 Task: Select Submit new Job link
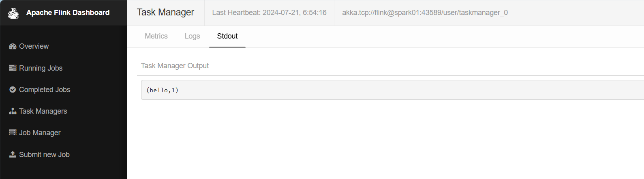[x=44, y=155]
